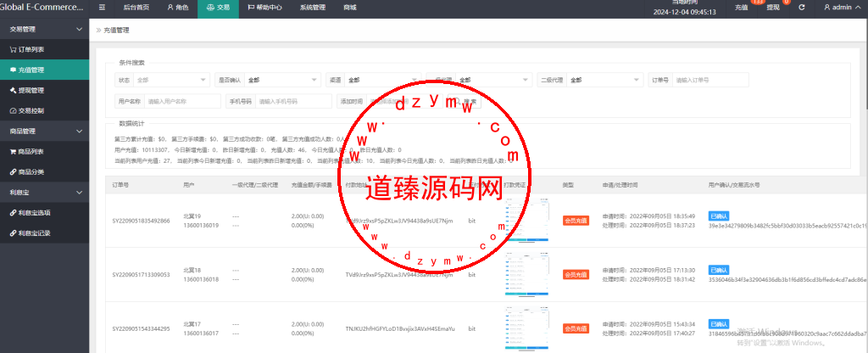Click phone number 13600136019

[201, 226]
